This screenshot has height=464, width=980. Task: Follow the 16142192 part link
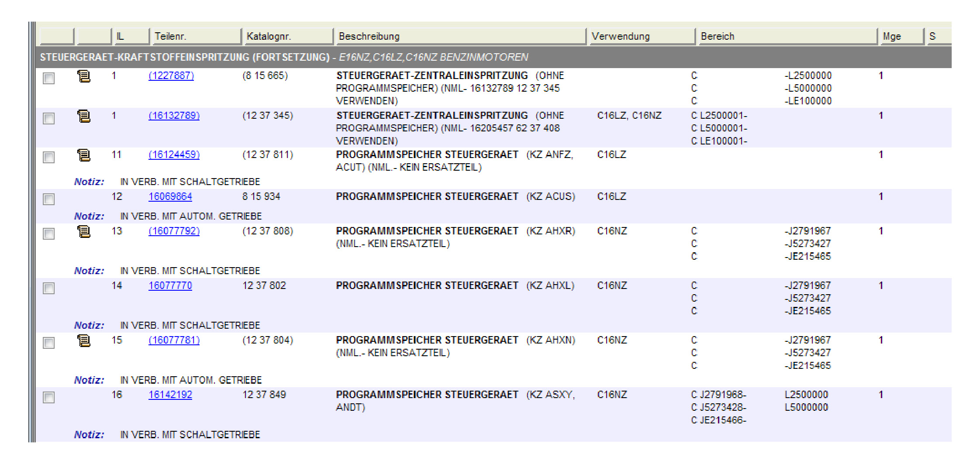170,395
